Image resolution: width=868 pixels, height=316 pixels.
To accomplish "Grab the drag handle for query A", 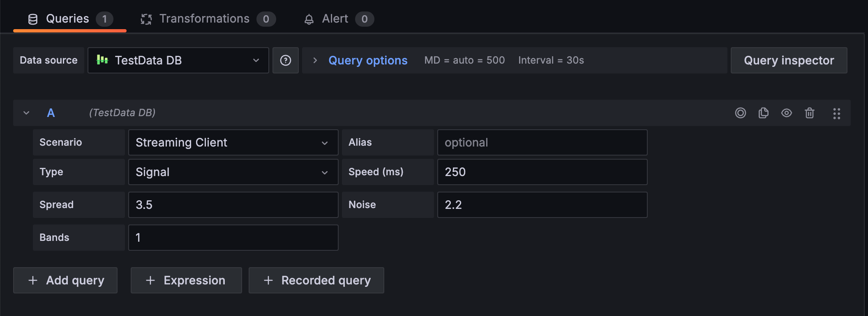I will pos(836,113).
